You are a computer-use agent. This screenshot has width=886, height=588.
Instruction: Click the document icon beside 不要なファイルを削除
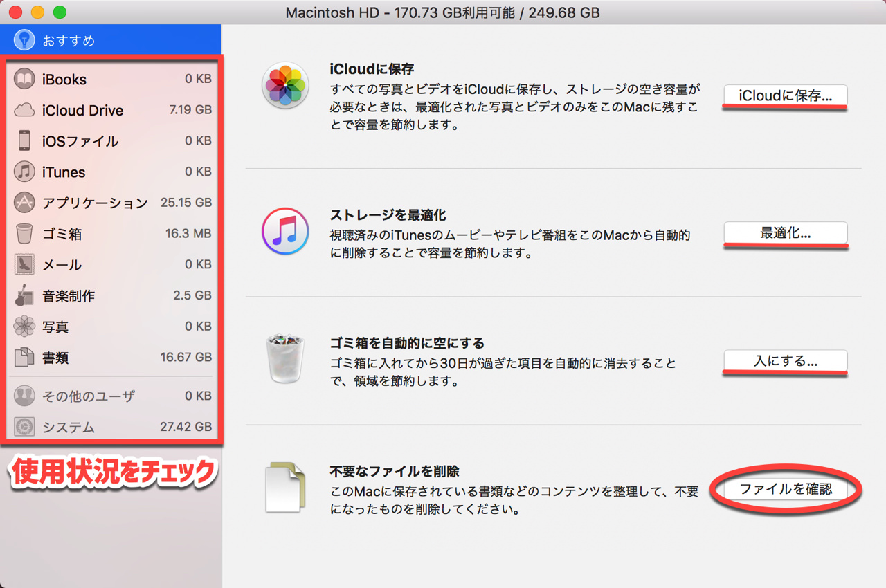click(x=285, y=487)
